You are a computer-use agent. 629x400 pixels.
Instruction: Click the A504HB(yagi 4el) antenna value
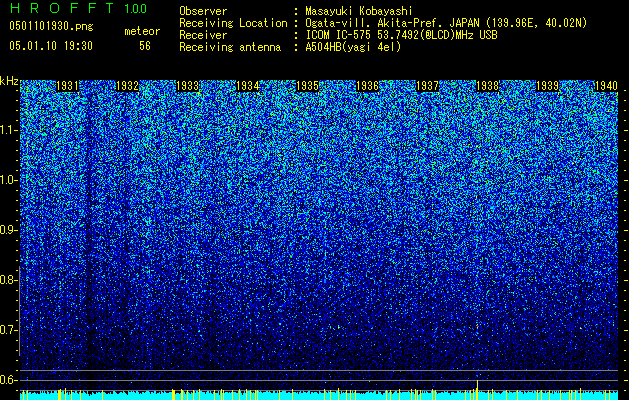(x=353, y=47)
